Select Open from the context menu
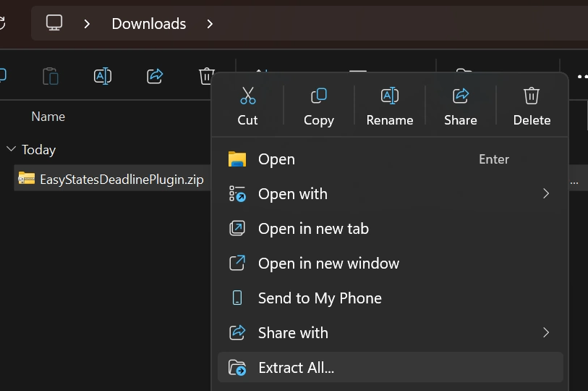Image resolution: width=588 pixels, height=391 pixels. (x=276, y=159)
